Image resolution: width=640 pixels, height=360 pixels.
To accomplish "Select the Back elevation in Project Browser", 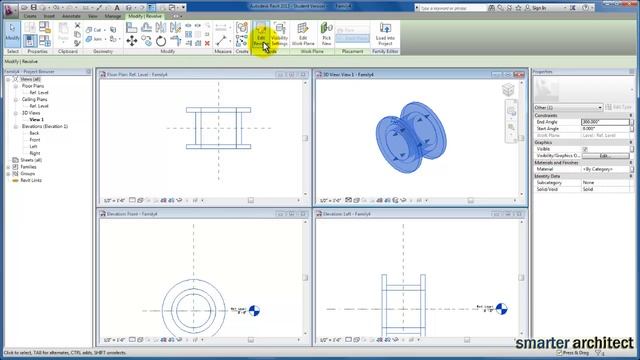I will coord(34,133).
